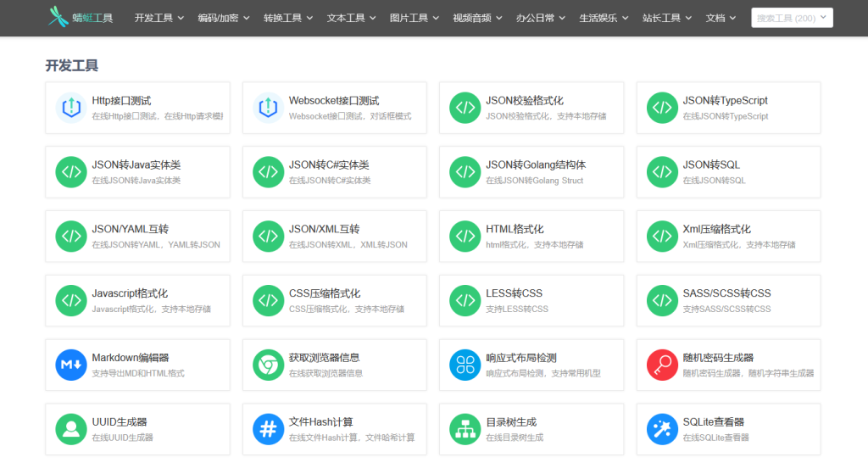Expand the 开发工具 dropdown menu
Viewport: 868px width, 474px height.
pyautogui.click(x=159, y=18)
